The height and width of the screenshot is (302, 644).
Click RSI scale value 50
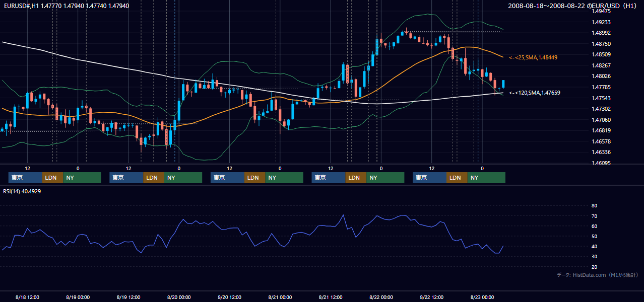pyautogui.click(x=594, y=237)
